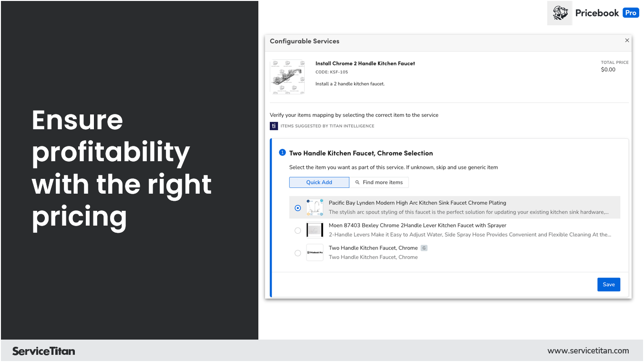
Task: Open the www.servicetitan.com link
Action: tap(588, 351)
